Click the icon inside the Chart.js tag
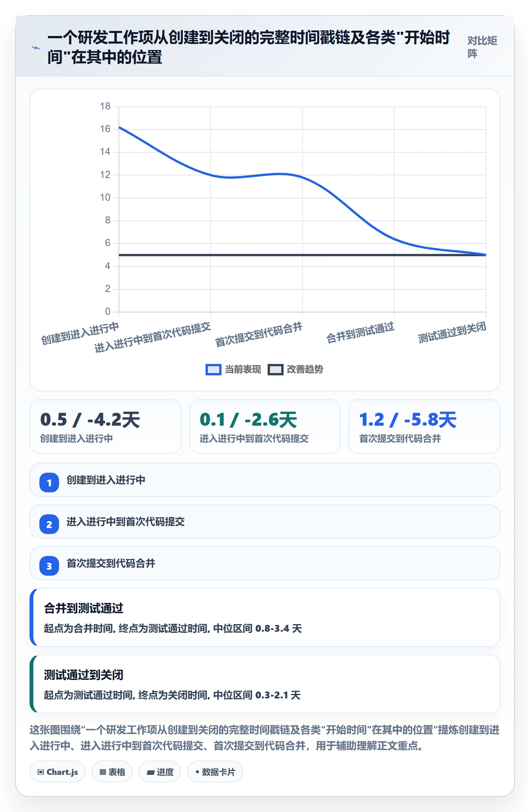The width and height of the screenshot is (530, 812). [x=41, y=772]
